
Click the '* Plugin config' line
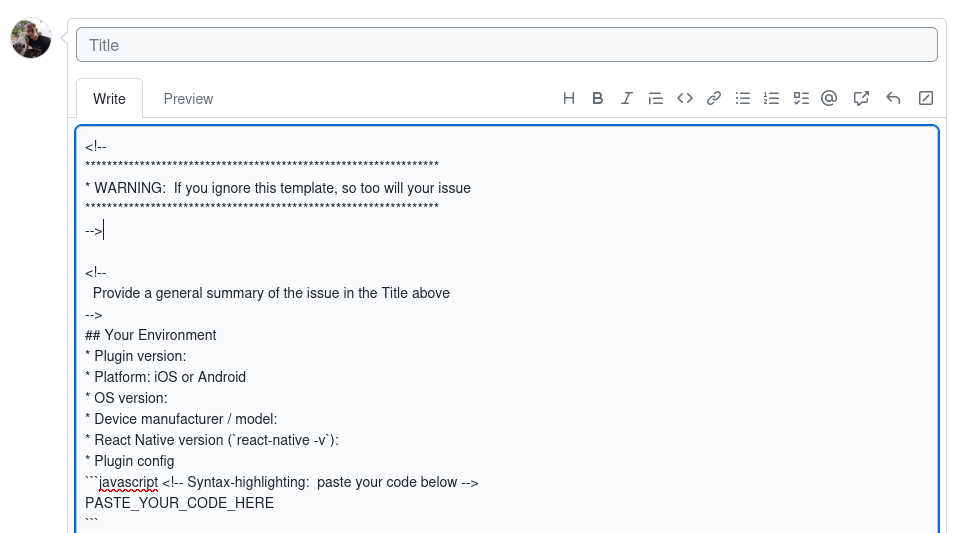coord(130,461)
